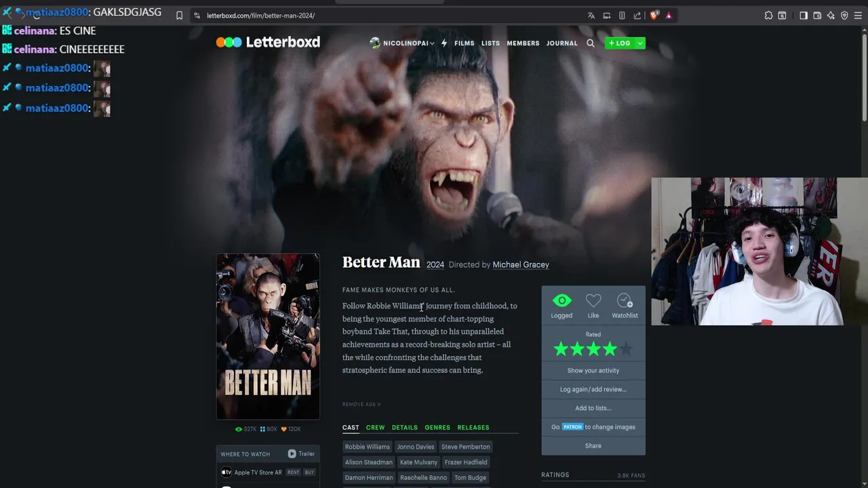Image resolution: width=868 pixels, height=488 pixels.
Task: Click the Share button in actions panel
Action: 593,446
